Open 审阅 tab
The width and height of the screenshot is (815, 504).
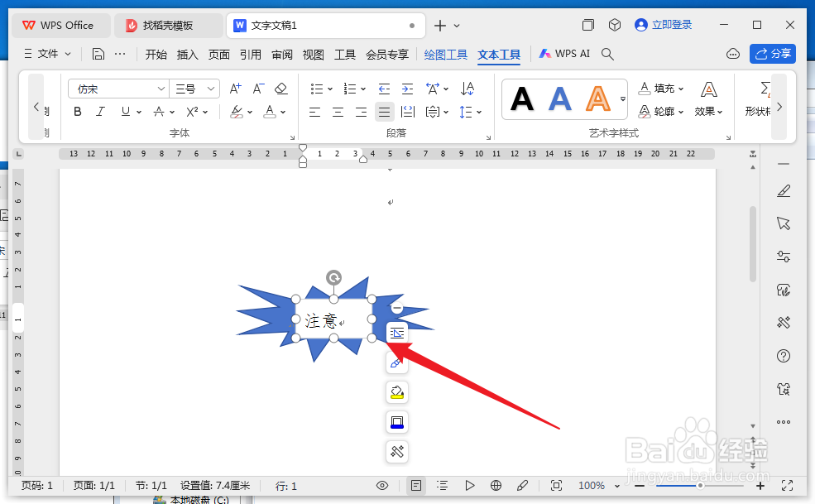click(x=281, y=54)
